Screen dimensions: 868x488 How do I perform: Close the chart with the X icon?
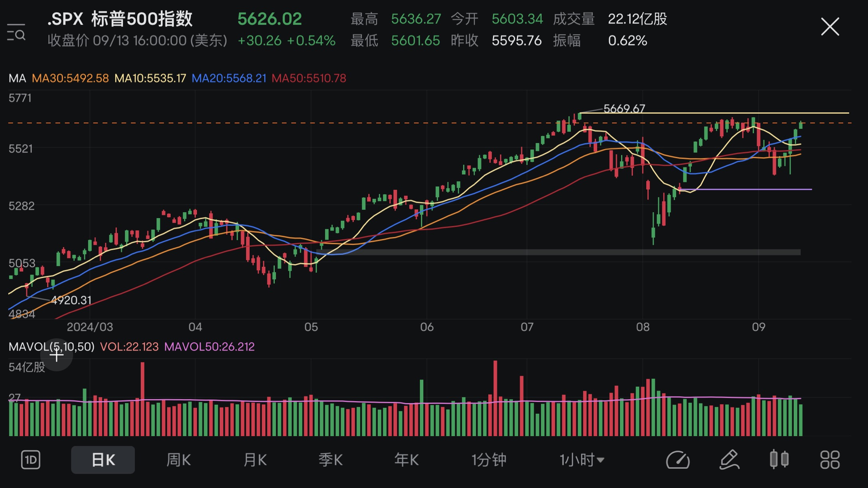pos(830,27)
